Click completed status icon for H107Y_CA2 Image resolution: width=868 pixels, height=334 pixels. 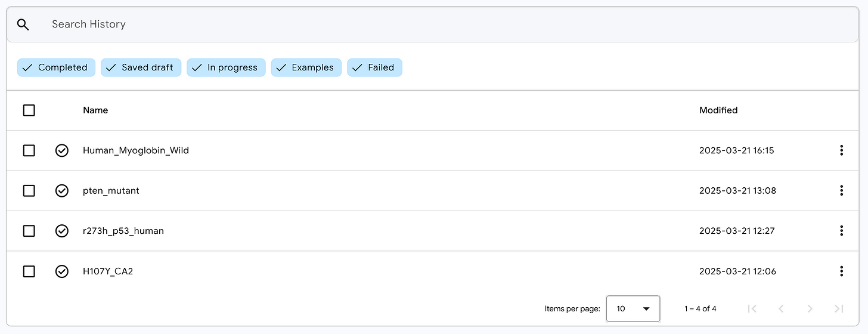pyautogui.click(x=62, y=271)
